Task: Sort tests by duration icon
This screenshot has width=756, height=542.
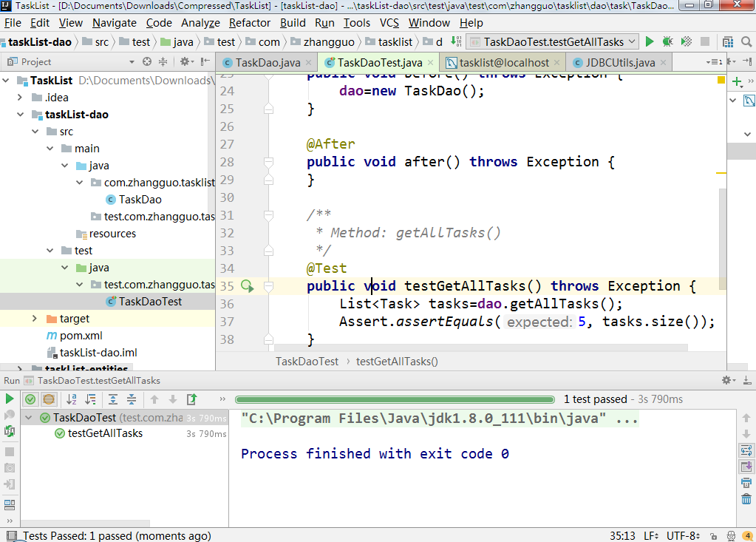Action: 90,399
